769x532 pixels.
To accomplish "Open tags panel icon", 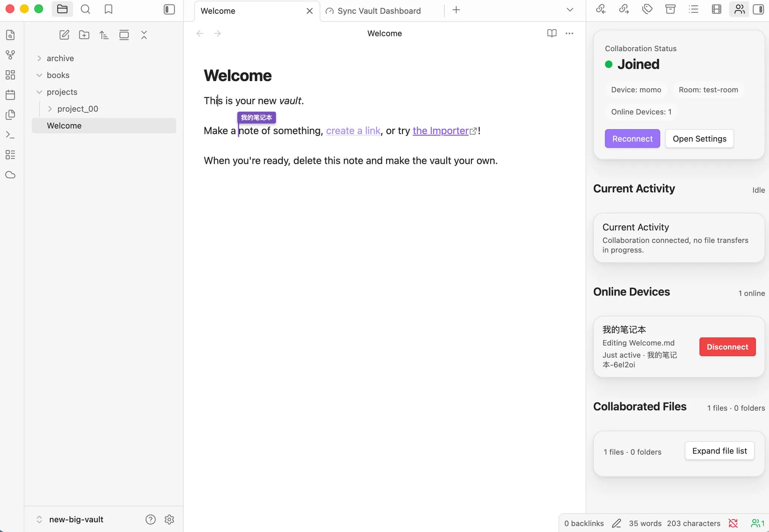I will 647,9.
